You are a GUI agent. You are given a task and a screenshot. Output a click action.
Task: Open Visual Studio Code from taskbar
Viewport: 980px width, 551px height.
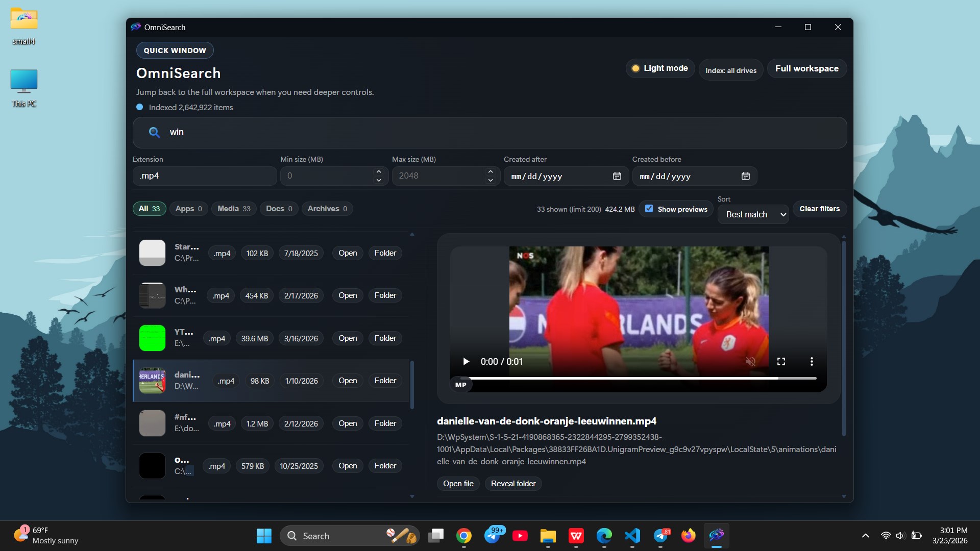[x=632, y=536]
